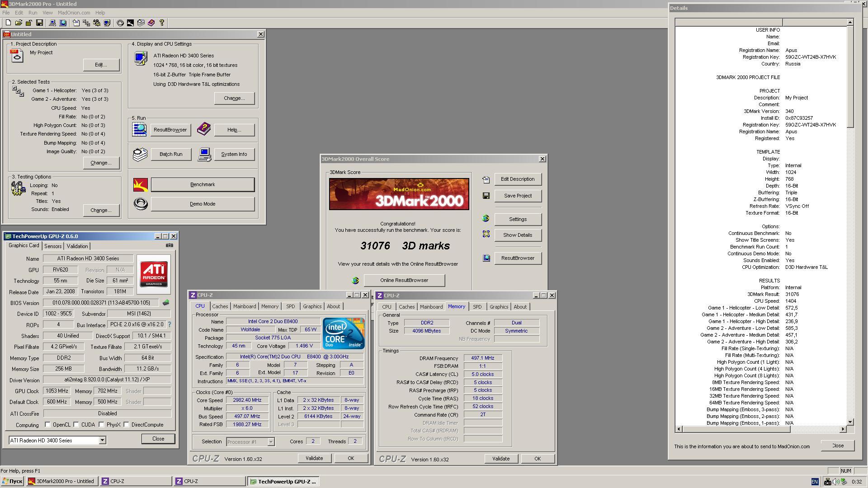
Task: Open Mainboard tab in left CPU-Z window
Action: pyautogui.click(x=245, y=306)
